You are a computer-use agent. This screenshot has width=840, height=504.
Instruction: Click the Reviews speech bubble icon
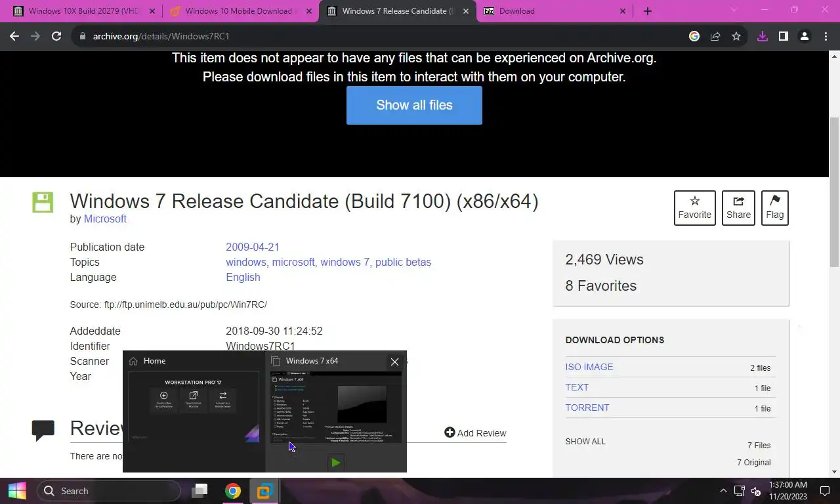pyautogui.click(x=43, y=430)
